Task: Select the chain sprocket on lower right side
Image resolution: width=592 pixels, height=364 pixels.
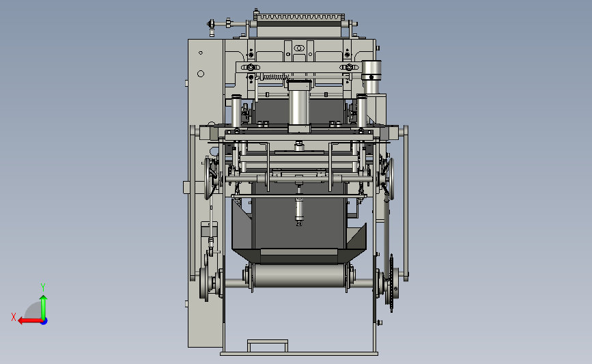Action: [x=391, y=283]
